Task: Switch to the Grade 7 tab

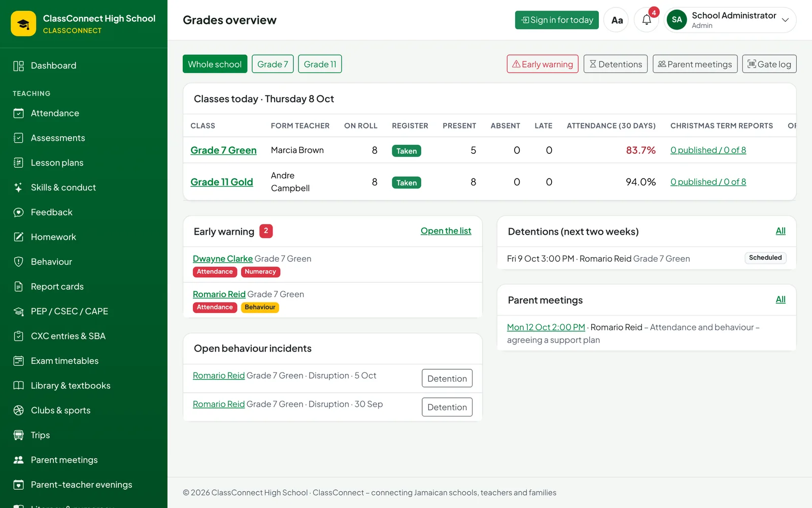Action: pyautogui.click(x=273, y=64)
